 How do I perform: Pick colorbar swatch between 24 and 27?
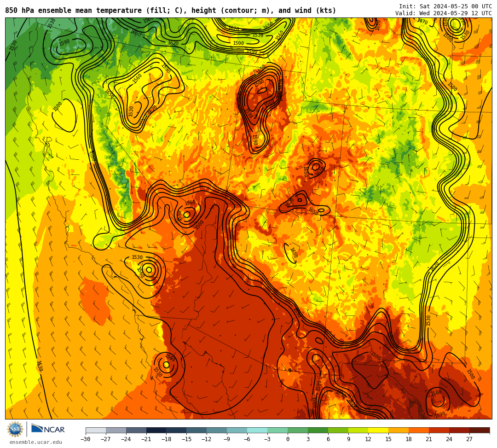coord(460,430)
